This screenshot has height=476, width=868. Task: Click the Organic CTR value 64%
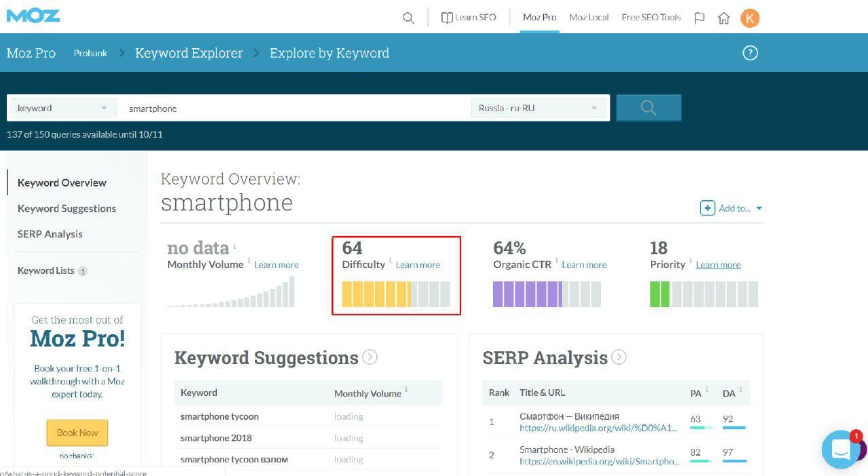[x=510, y=248]
